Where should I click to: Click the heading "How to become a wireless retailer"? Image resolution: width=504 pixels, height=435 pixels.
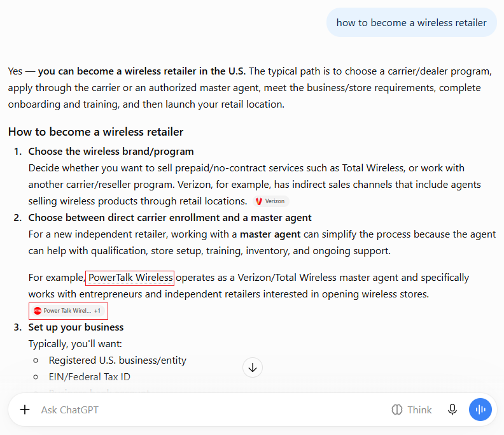(x=96, y=132)
